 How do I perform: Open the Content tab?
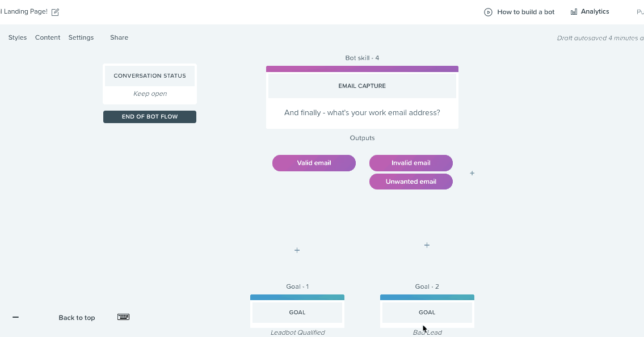click(48, 37)
